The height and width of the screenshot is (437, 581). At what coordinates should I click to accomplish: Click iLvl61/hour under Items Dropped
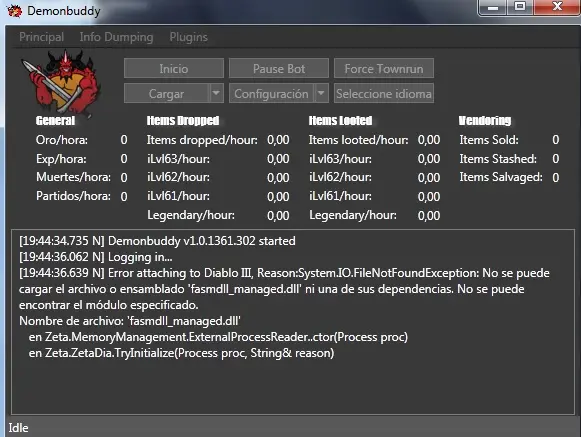tap(178, 196)
